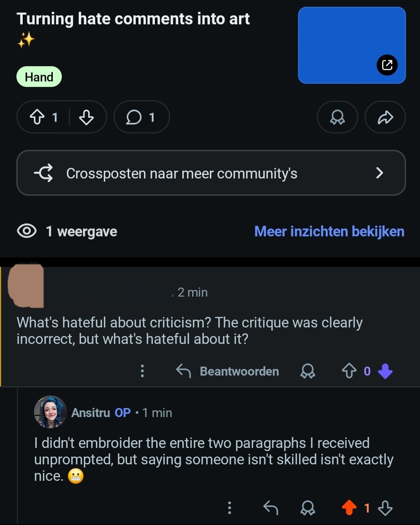Screen dimensions: 420x525
Task: Open external link icon on thumbnail
Action: 387,65
